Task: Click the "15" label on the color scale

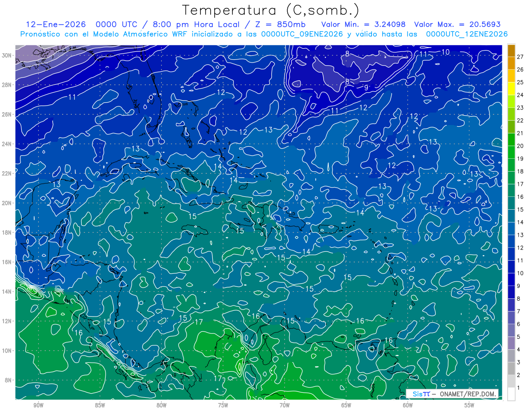Action: point(520,210)
